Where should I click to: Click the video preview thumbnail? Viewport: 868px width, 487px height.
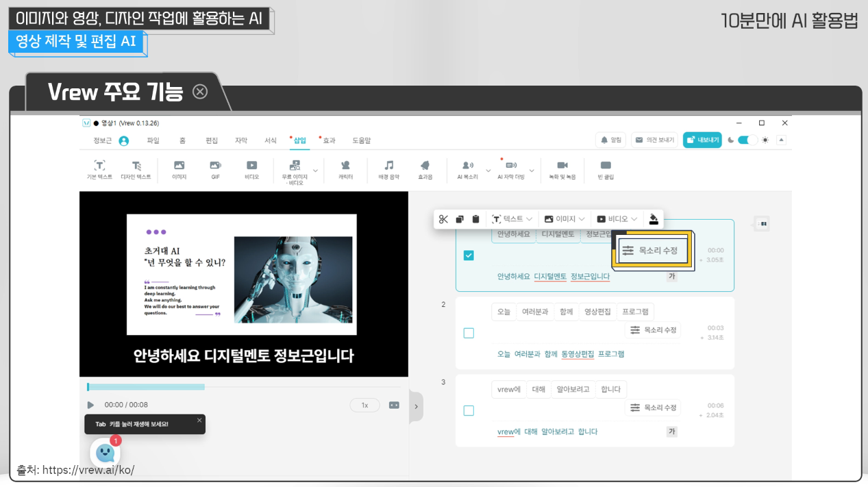point(243,284)
